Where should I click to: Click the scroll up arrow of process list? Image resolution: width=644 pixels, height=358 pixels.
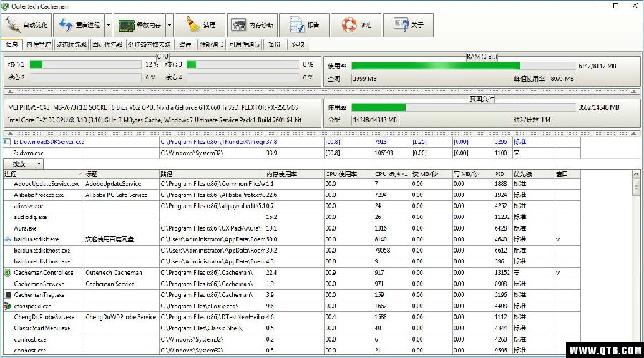point(636,174)
